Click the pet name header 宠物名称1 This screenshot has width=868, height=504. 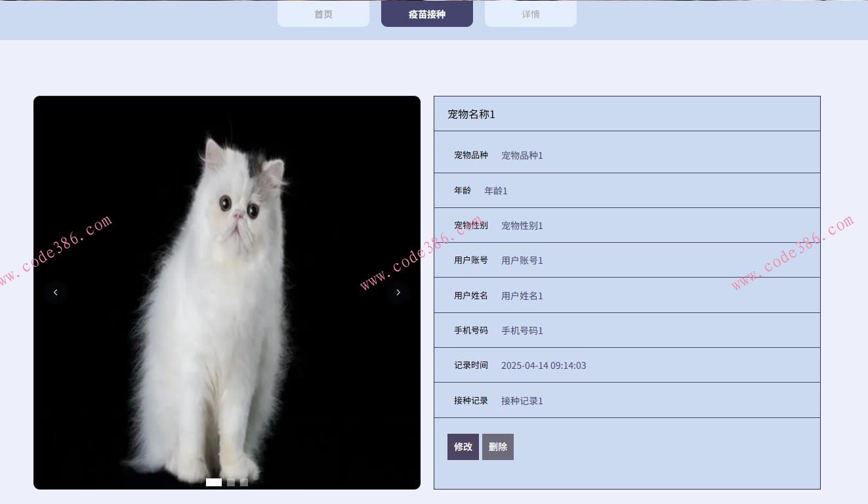(470, 114)
